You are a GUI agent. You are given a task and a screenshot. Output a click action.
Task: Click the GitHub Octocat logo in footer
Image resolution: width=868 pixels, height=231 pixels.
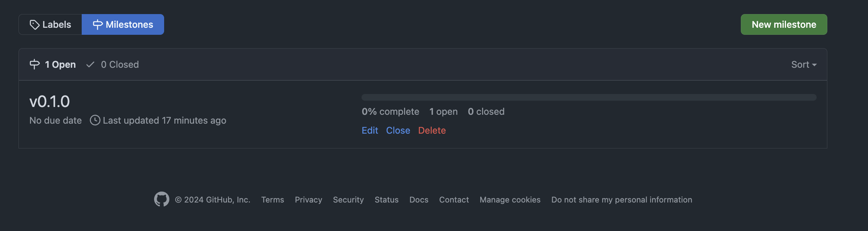click(162, 199)
